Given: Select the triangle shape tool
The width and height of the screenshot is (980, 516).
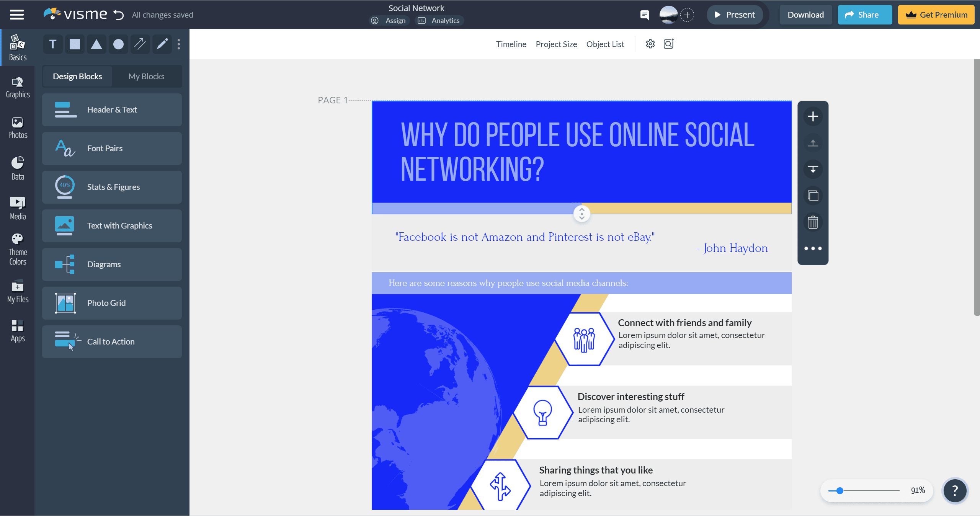Looking at the screenshot, I should coord(96,44).
